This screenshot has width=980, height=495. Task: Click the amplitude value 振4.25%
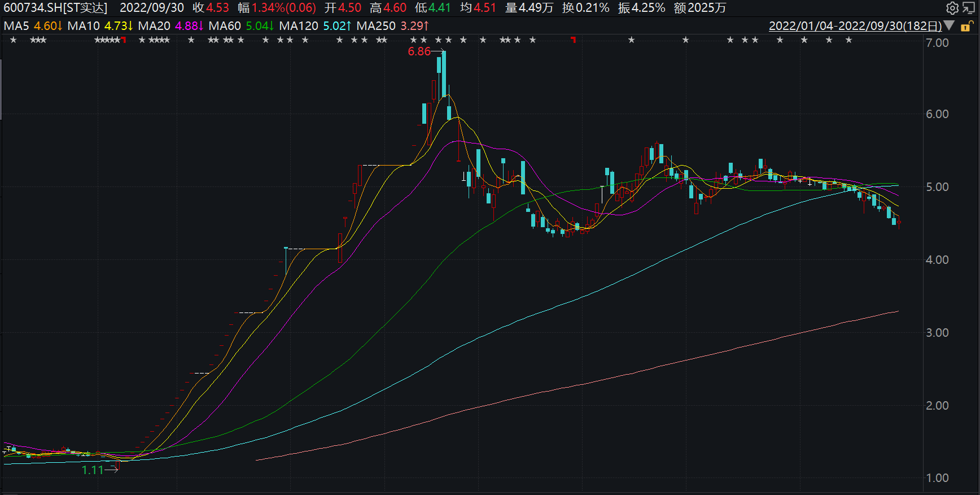tap(642, 8)
